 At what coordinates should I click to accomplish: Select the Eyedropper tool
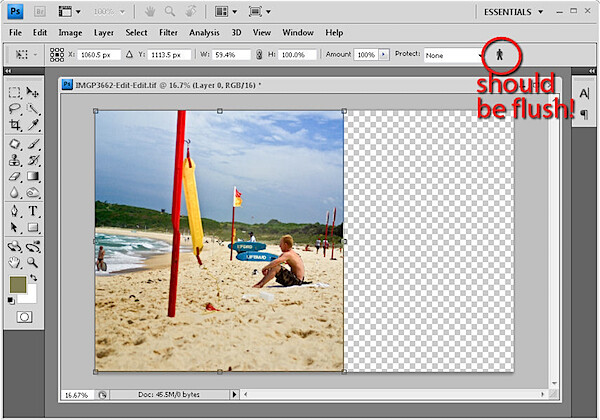pyautogui.click(x=33, y=125)
